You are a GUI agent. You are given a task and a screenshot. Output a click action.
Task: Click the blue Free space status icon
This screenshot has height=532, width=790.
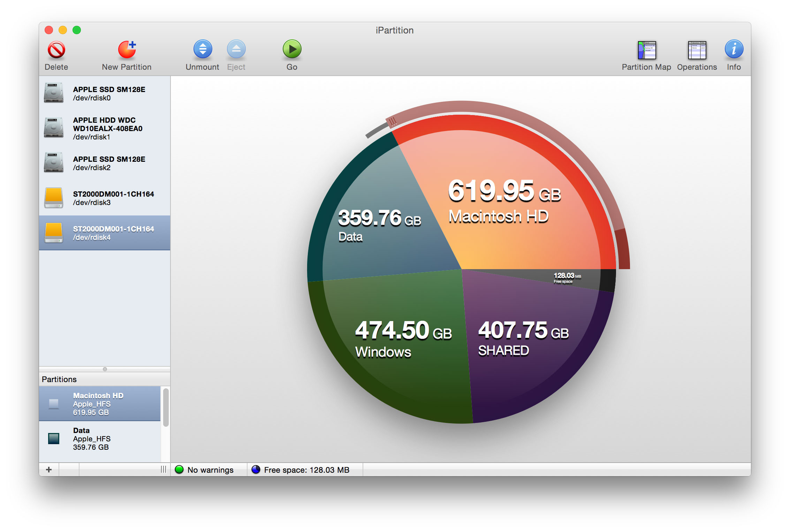[x=256, y=470]
